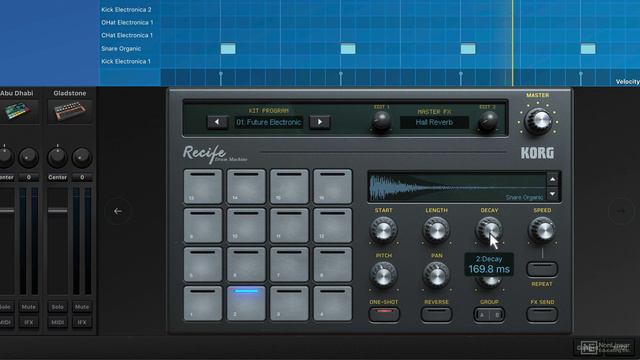640x360 pixels.
Task: Click the 01: Future Electronic kit name
Action: [269, 122]
